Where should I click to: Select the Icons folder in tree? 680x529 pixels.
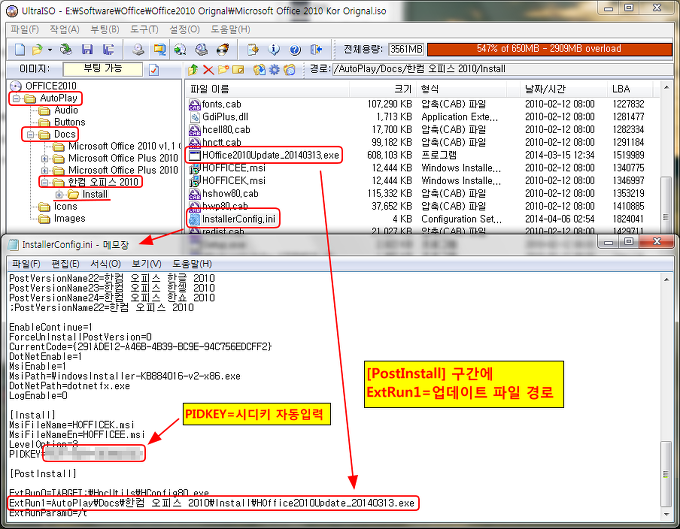click(65, 206)
